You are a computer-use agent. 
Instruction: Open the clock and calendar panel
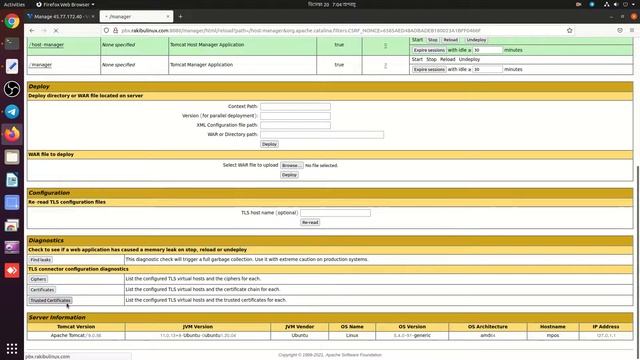click(331, 4)
